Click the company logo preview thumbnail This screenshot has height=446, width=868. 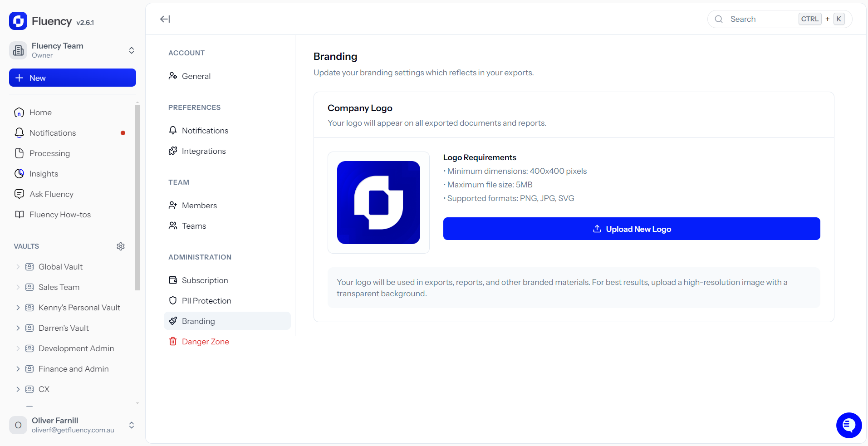[x=378, y=202]
